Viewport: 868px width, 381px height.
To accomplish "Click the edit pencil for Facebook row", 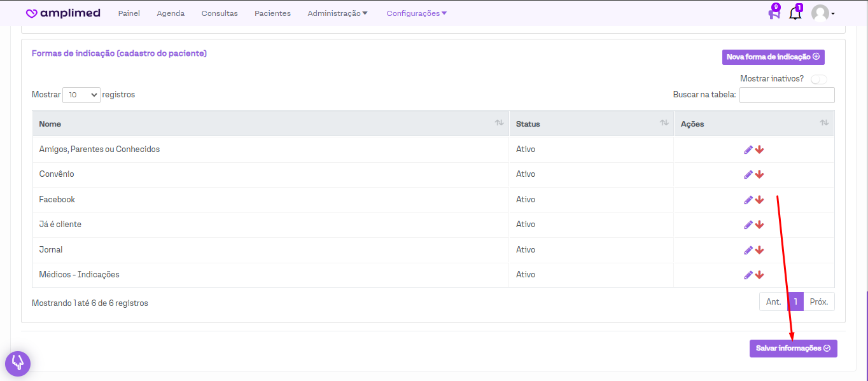I will (748, 200).
